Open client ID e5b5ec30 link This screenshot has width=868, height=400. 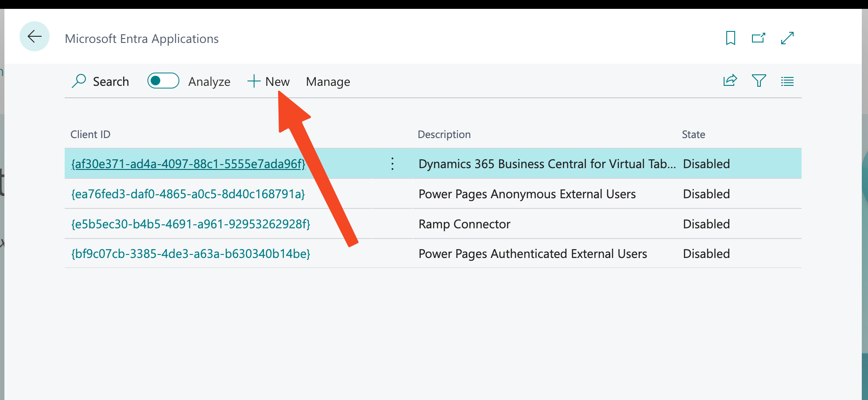pyautogui.click(x=191, y=224)
